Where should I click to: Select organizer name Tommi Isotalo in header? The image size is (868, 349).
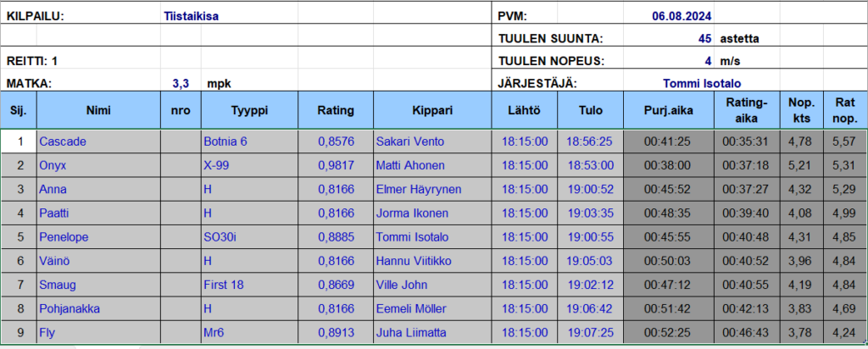[x=701, y=84]
